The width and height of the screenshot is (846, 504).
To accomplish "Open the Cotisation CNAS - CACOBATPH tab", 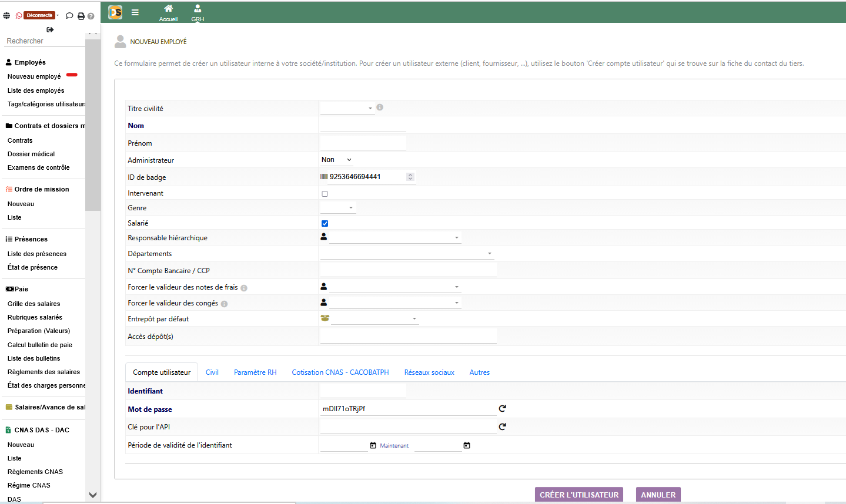I will click(340, 372).
